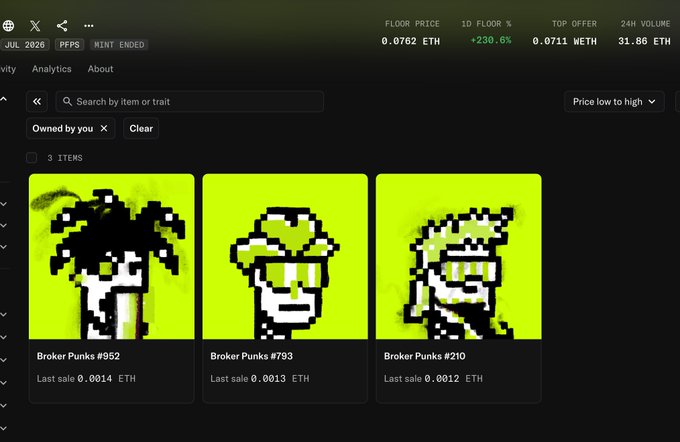Open Broker Punks #793 thumbnail
Screen dimensions: 680x442
(x=285, y=256)
